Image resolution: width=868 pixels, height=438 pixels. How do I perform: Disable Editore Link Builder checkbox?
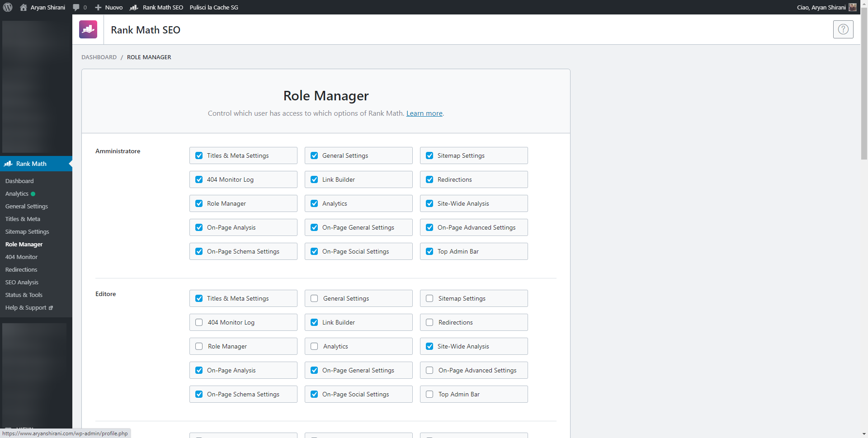314,322
